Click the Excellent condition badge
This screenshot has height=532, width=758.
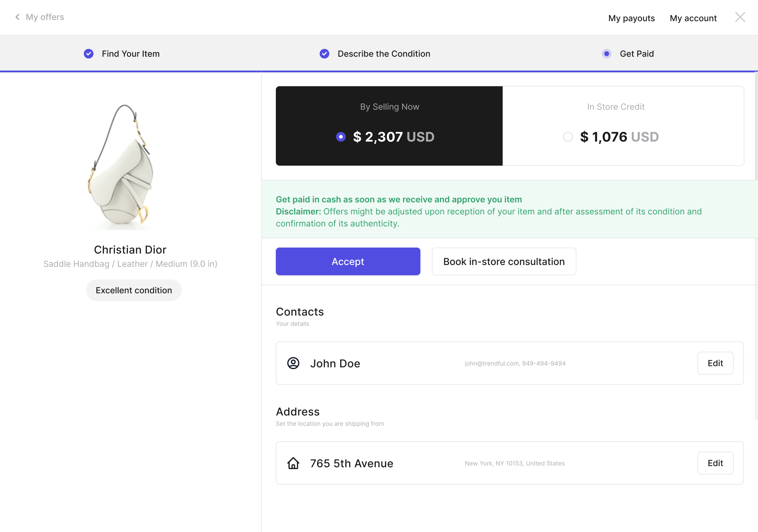pyautogui.click(x=134, y=290)
